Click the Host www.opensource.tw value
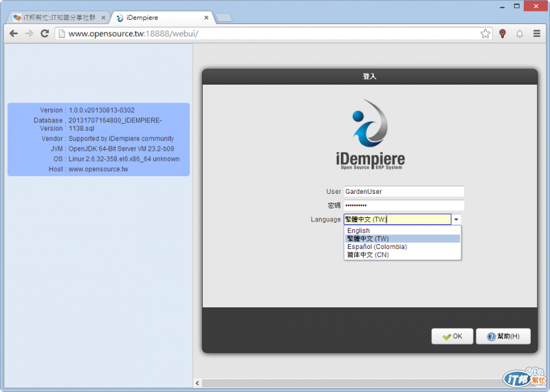This screenshot has height=392, width=550. [98, 169]
